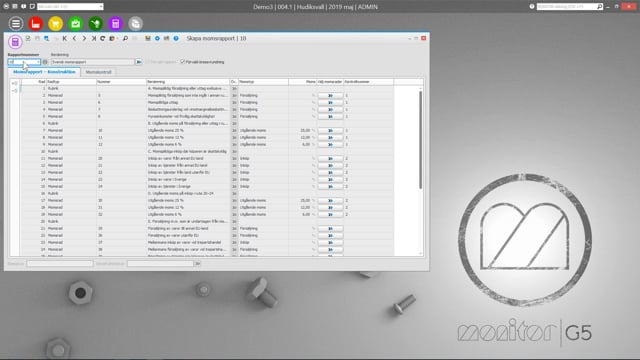Click the magnifier search toolbar icon
The image size is (640, 360).
125,38
